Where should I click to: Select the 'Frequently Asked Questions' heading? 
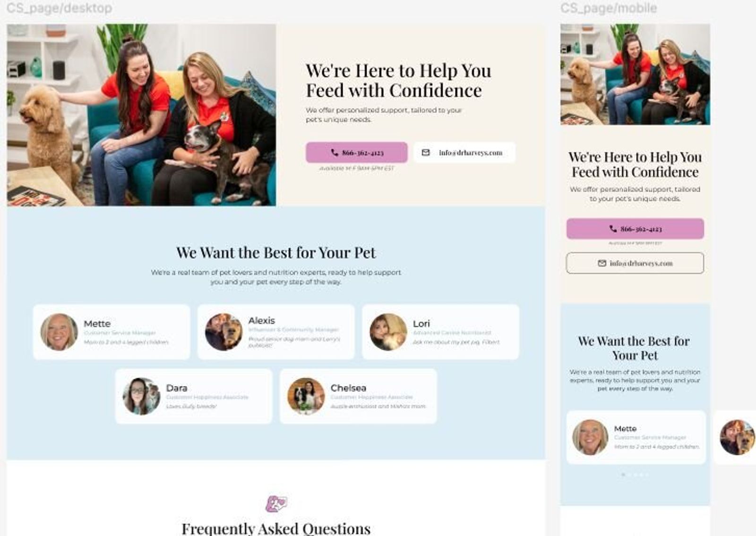[x=276, y=528]
